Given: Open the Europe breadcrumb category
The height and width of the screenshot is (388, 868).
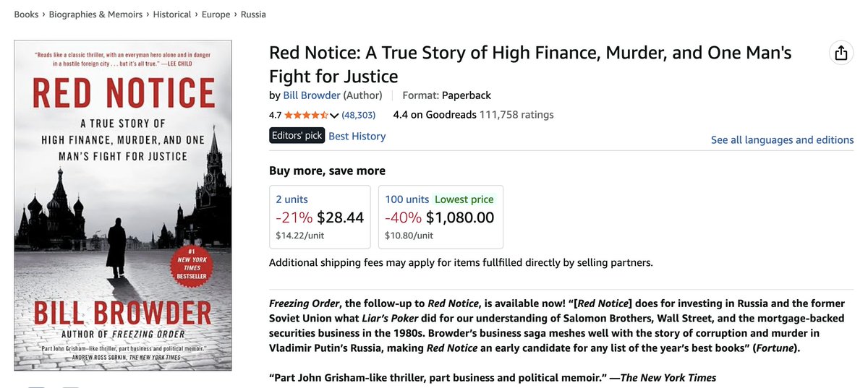Looking at the screenshot, I should [x=216, y=14].
